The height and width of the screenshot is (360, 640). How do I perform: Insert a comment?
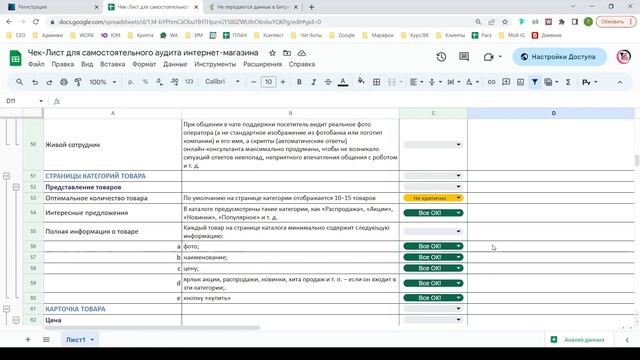click(506, 82)
